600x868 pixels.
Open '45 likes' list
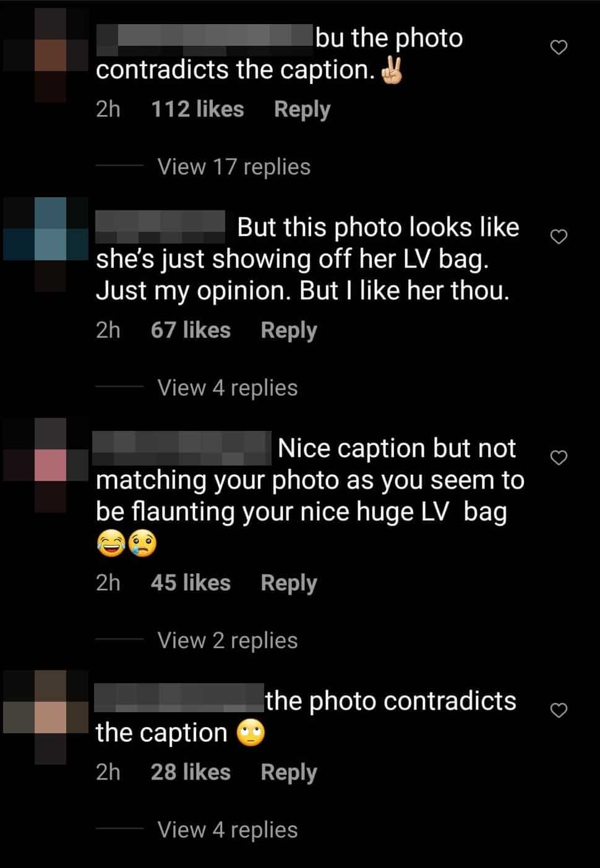point(191,583)
